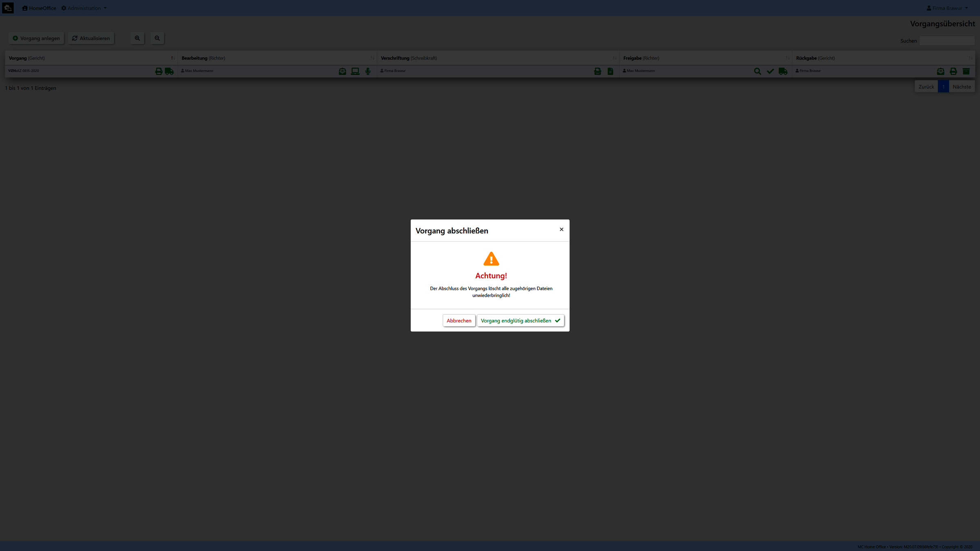980x551 pixels.
Task: Click Abbrechen in the warning dialog
Action: click(459, 320)
